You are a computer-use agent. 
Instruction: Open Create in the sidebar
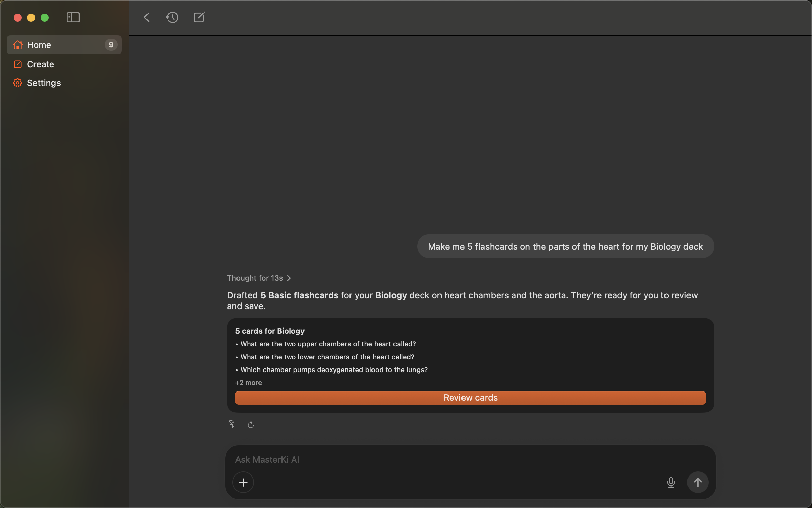64,64
